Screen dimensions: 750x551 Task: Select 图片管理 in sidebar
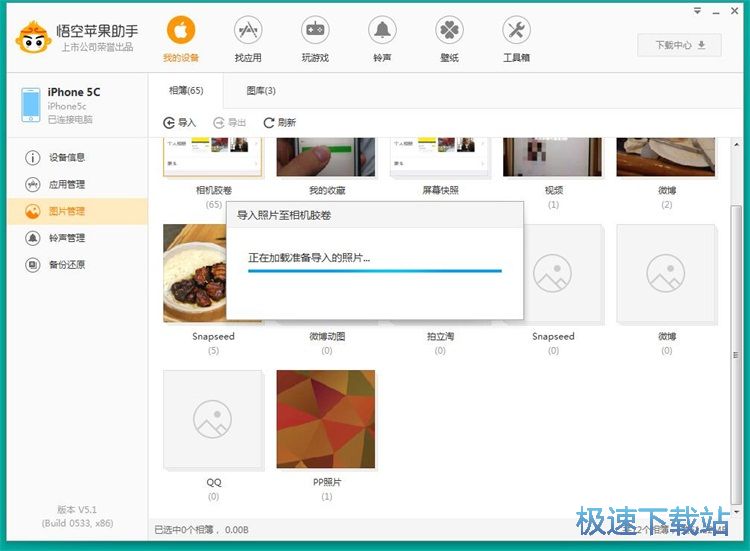pyautogui.click(x=77, y=211)
